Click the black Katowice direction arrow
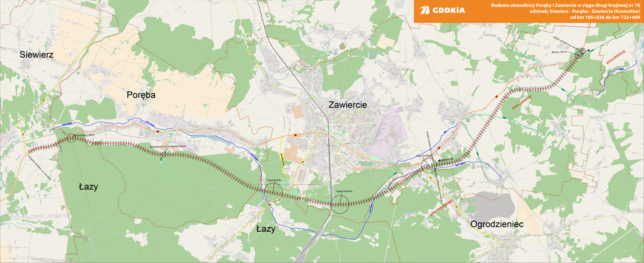 [439, 160]
